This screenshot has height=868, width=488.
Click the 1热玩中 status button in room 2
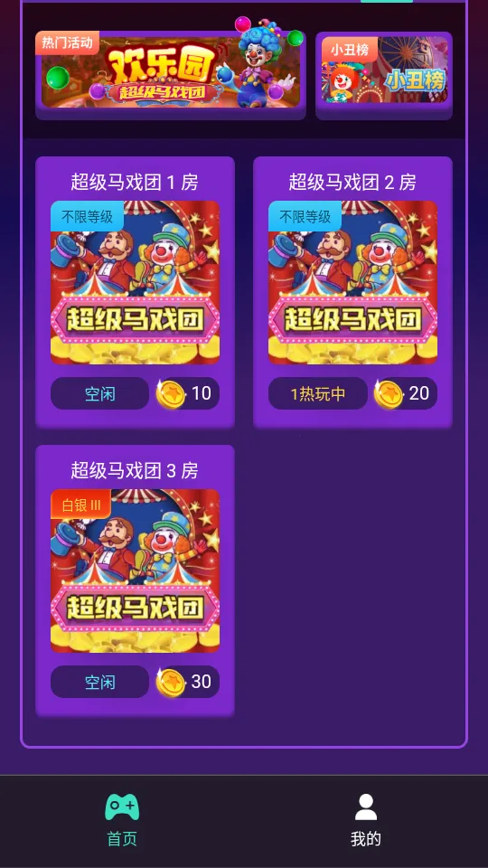318,393
